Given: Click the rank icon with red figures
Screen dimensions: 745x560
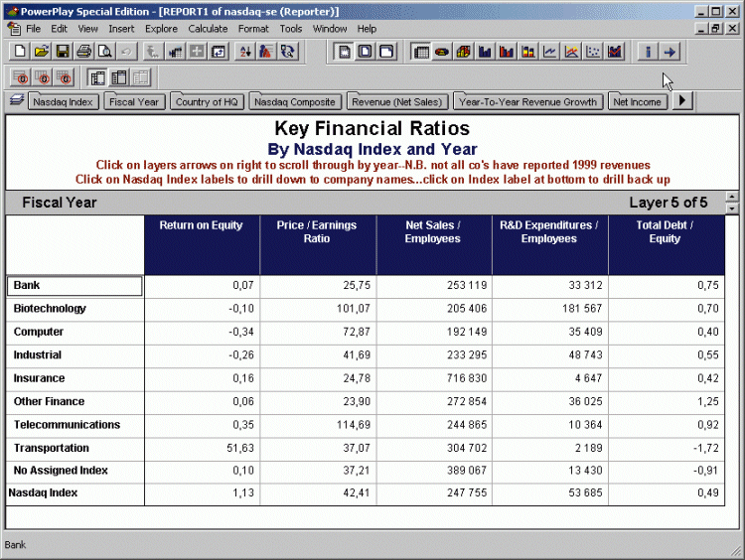Looking at the screenshot, I should click(x=266, y=52).
